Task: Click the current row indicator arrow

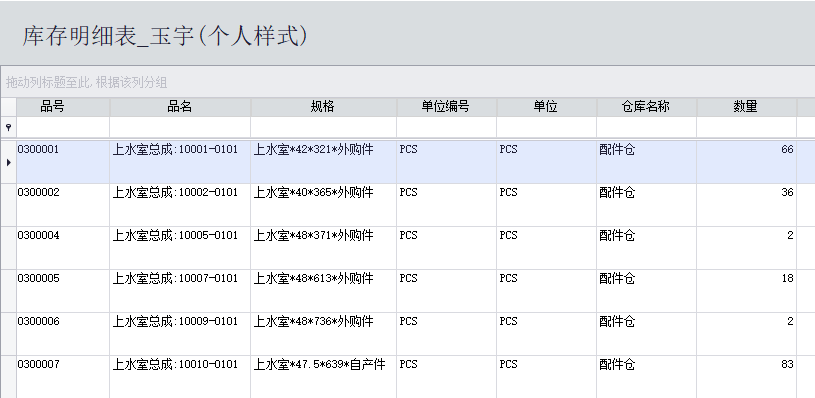Action: click(8, 162)
